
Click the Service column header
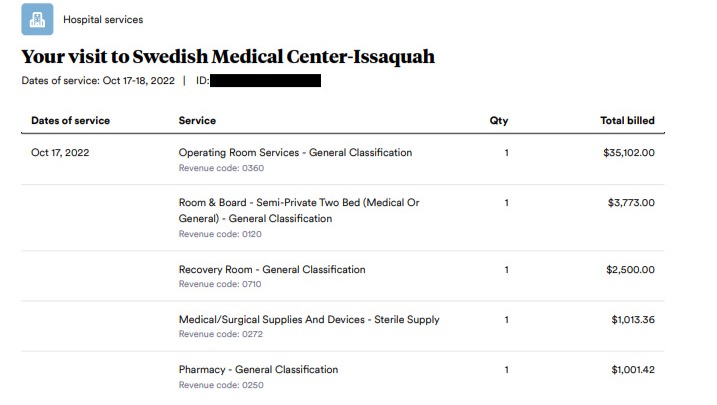197,121
